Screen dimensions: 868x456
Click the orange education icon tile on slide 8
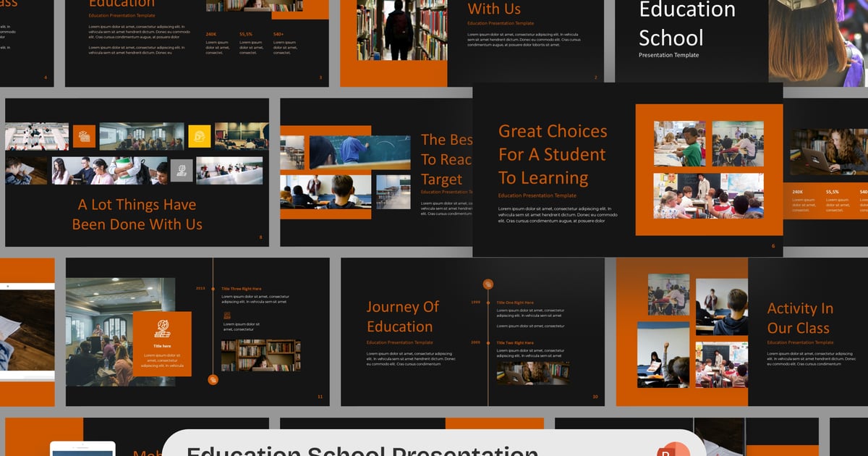point(84,135)
